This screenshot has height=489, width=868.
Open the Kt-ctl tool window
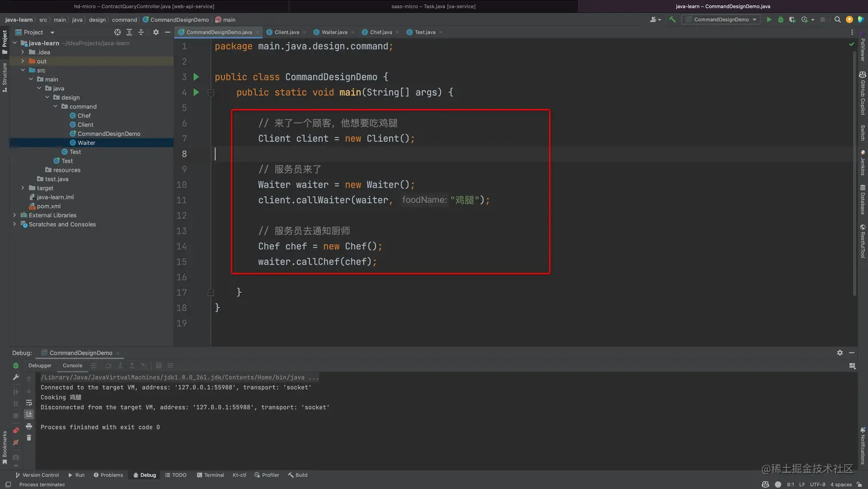(x=239, y=475)
